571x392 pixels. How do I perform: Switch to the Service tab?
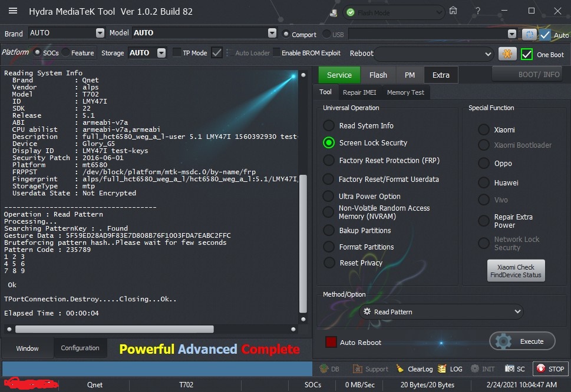(339, 75)
